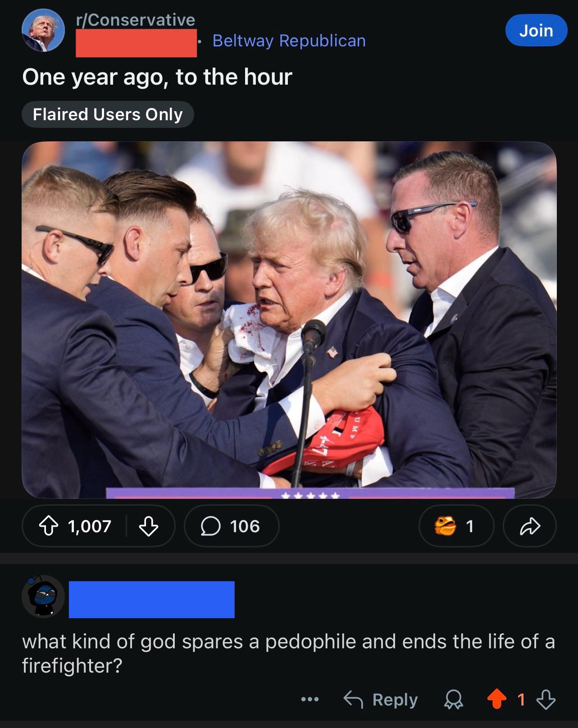578x728 pixels.
Task: Open the 106 comments
Action: click(x=231, y=525)
